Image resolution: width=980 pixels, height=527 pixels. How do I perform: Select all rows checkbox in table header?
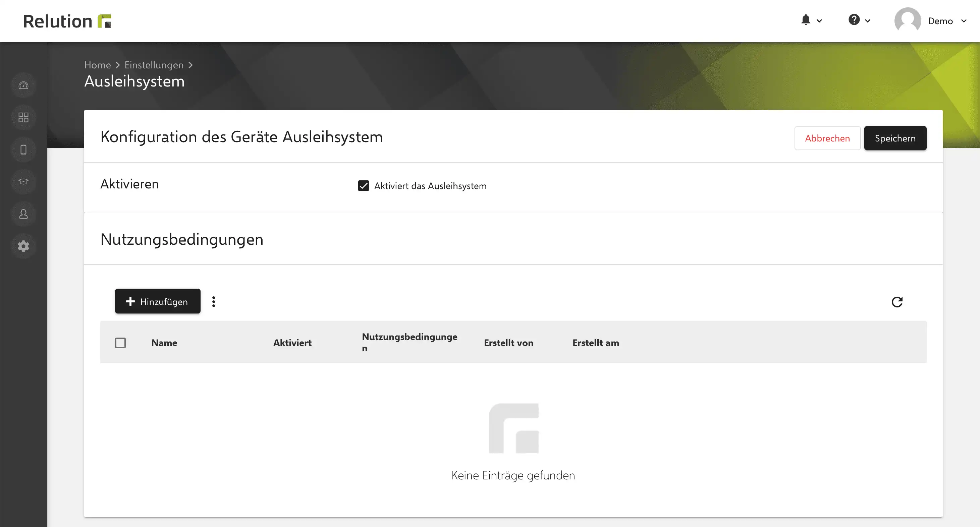pos(120,343)
